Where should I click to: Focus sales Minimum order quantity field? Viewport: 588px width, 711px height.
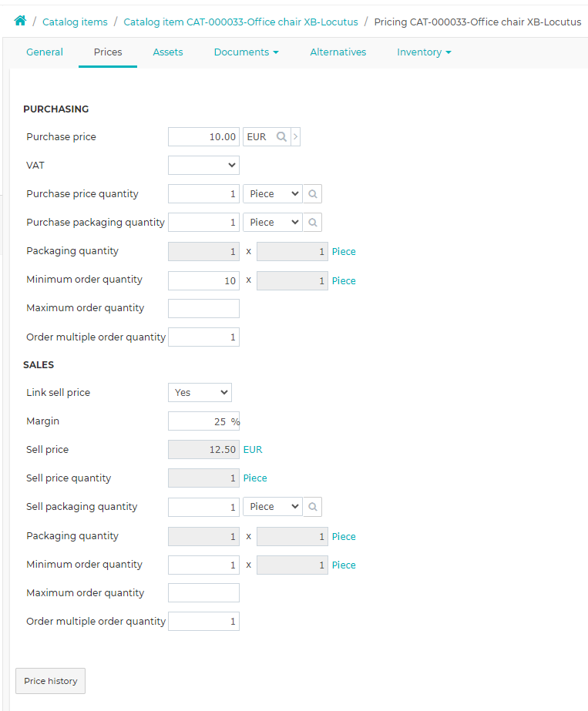203,565
